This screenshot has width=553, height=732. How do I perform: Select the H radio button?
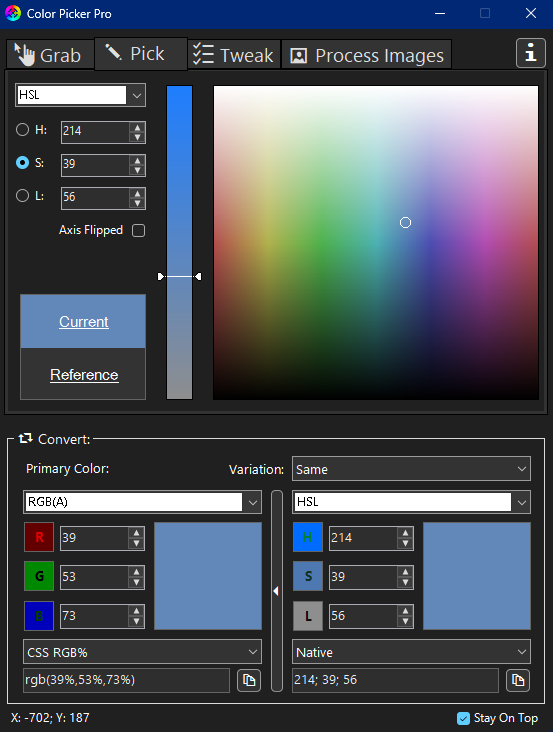[22, 130]
